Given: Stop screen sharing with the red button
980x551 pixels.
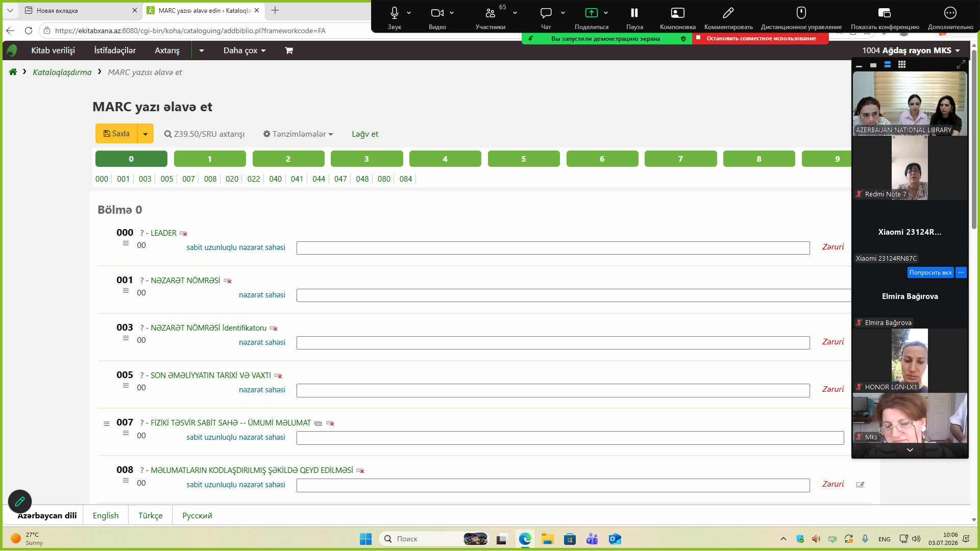Looking at the screenshot, I should tap(761, 38).
